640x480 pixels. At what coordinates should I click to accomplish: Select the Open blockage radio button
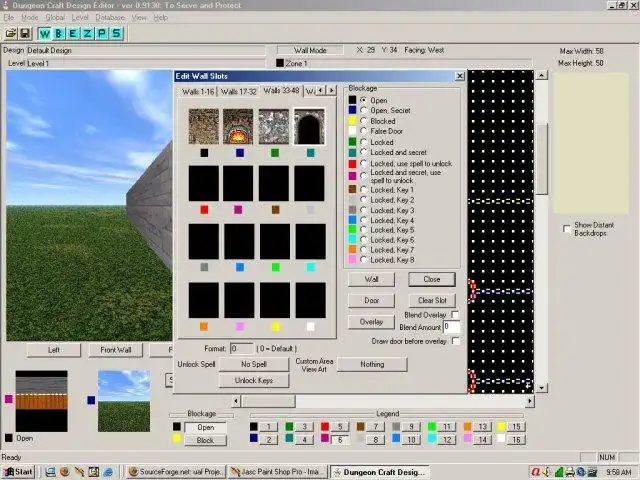(x=363, y=100)
